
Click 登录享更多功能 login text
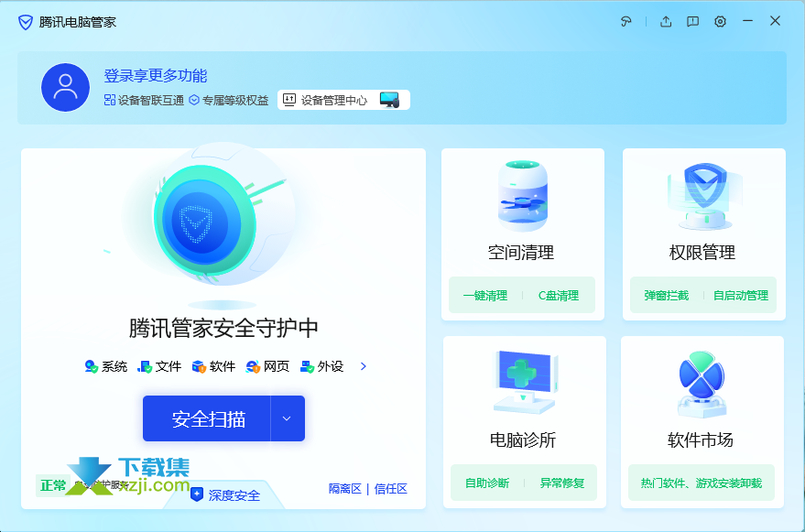click(156, 76)
